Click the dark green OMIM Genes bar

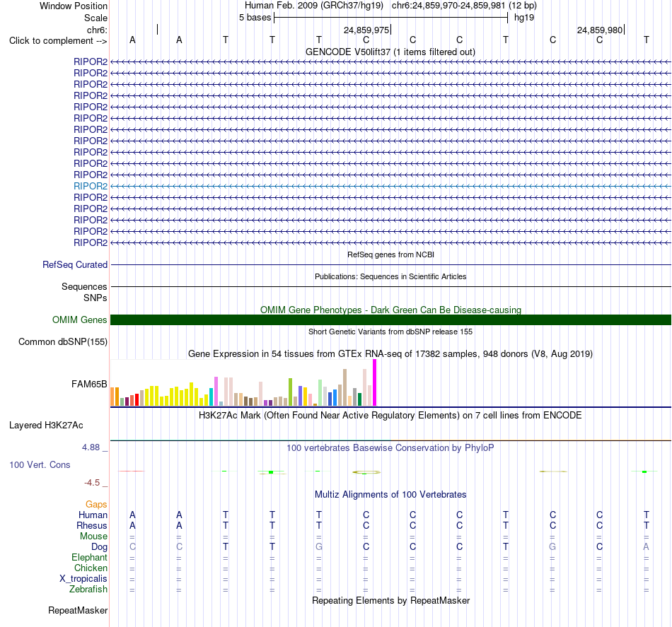click(x=390, y=320)
